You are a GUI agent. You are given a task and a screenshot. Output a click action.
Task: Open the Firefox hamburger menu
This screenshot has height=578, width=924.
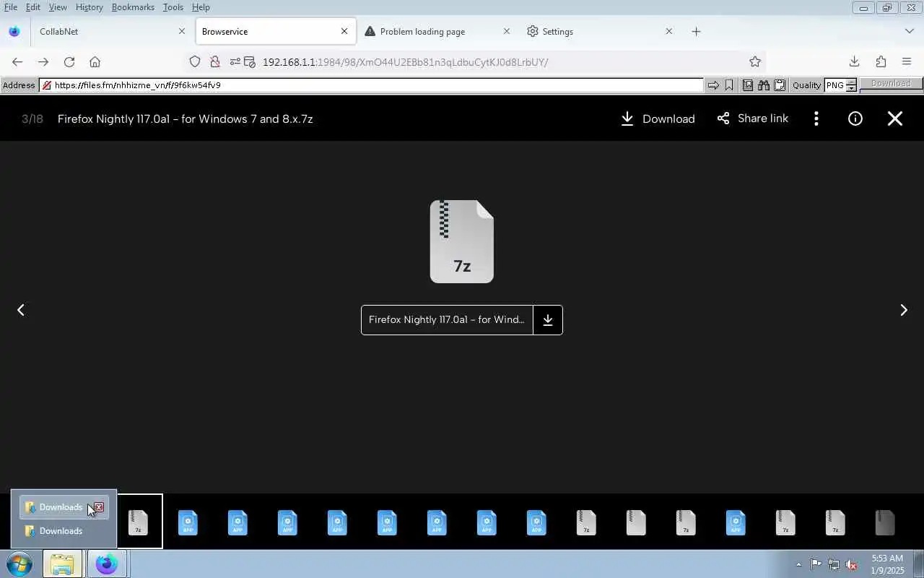[907, 62]
